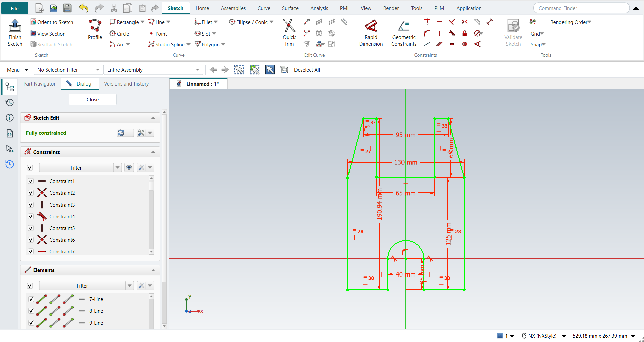Uncheck the Constraint6 checkbox
This screenshot has width=644, height=342.
(31, 240)
